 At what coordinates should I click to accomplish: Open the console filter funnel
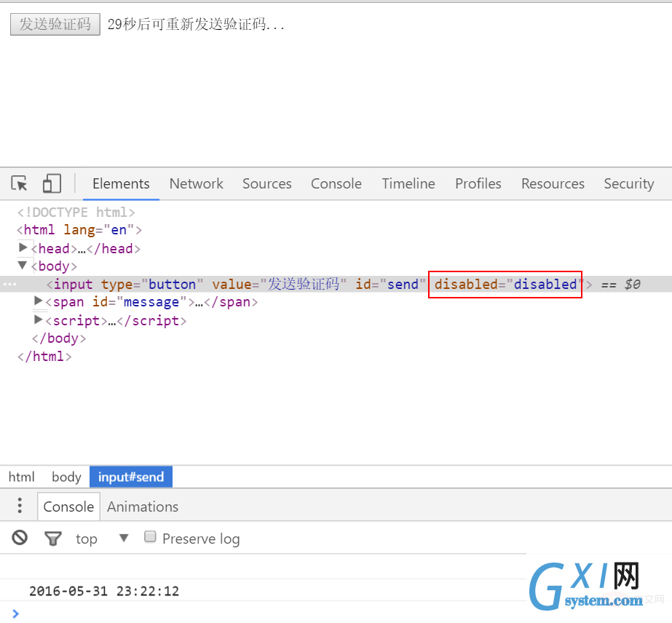[x=53, y=538]
